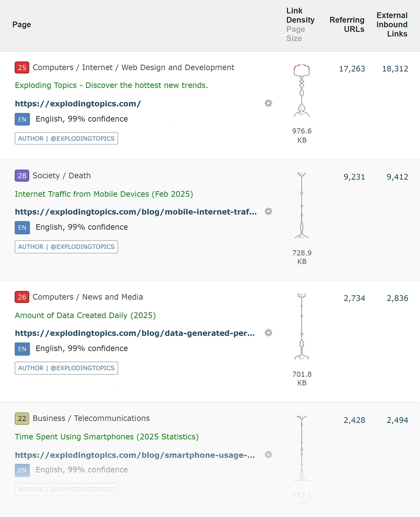Click referring URLs value 2,428
Image resolution: width=420 pixels, height=517 pixels.
354,420
